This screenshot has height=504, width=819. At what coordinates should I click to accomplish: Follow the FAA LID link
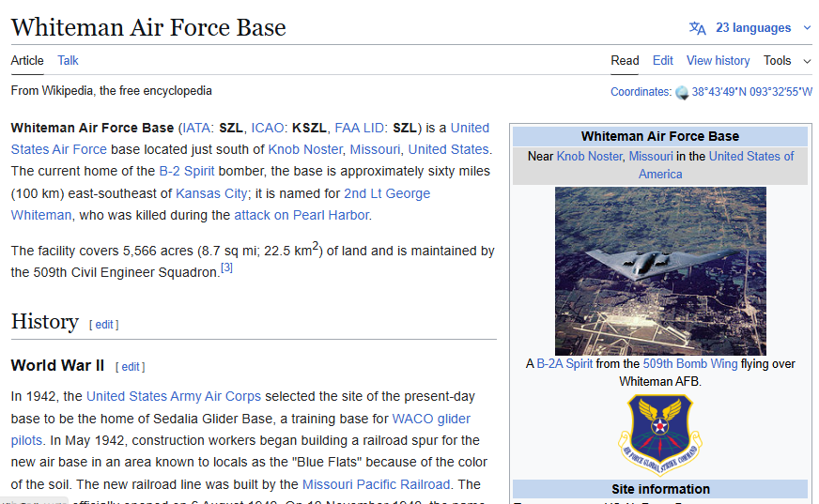[359, 128]
